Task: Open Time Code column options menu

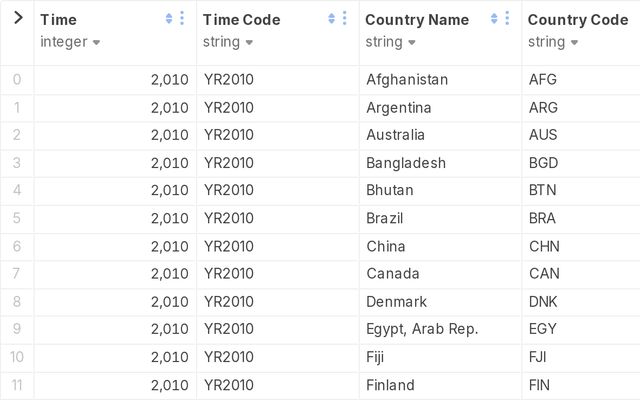Action: (x=344, y=18)
